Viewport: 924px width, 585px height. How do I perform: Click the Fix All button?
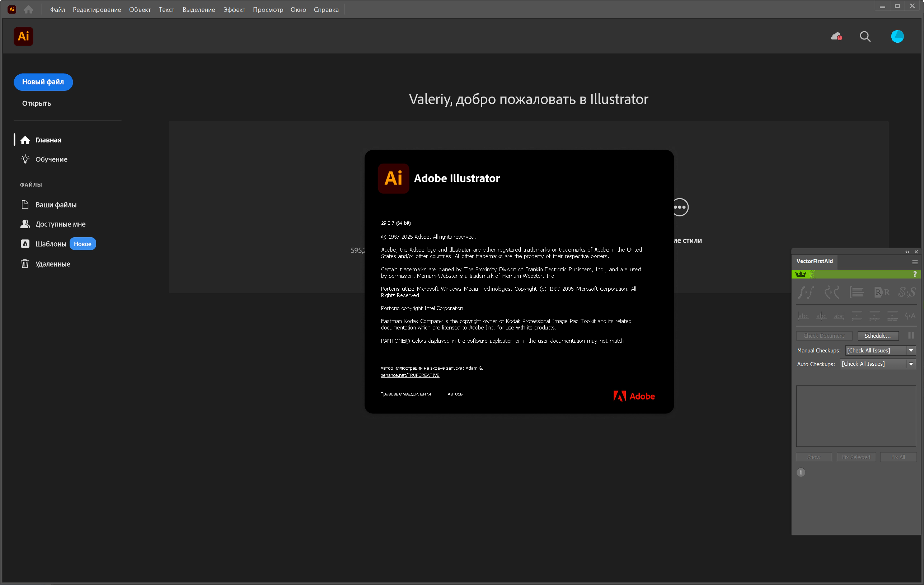pyautogui.click(x=898, y=457)
